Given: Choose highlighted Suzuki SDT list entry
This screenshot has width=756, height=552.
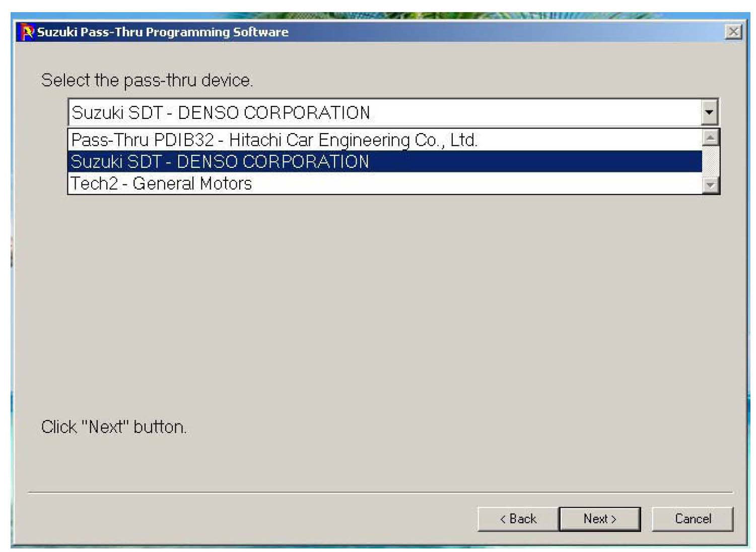Looking at the screenshot, I should coord(220,161).
